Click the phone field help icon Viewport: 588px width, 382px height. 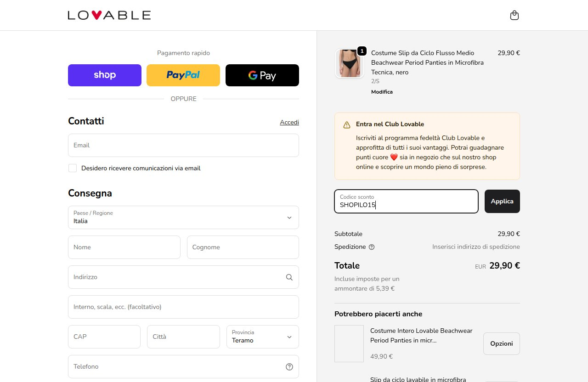click(x=289, y=366)
